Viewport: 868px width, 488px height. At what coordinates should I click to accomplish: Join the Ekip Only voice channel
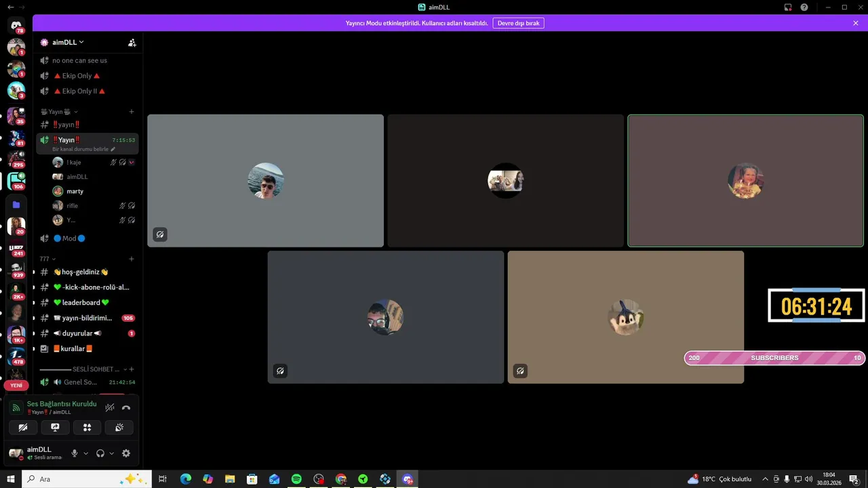(x=87, y=76)
